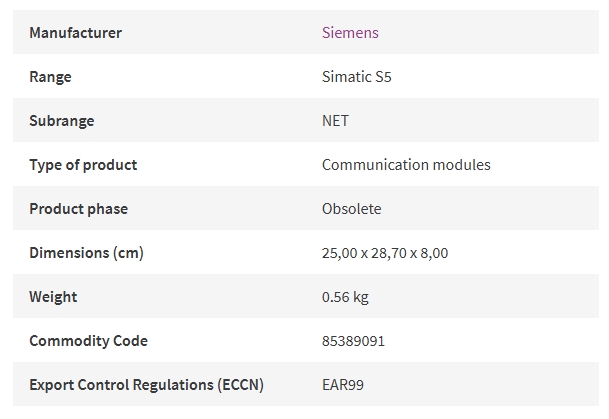Open the Siemens manufacturer link
The width and height of the screenshot is (609, 419).
coord(350,33)
